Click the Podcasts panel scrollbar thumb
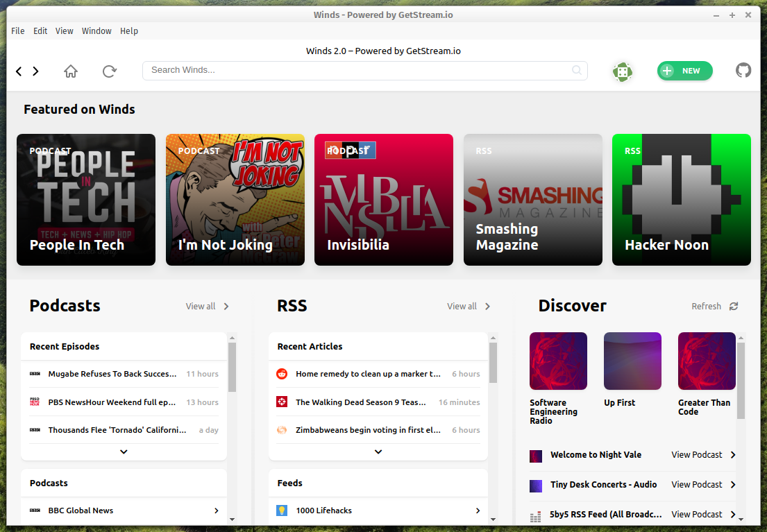This screenshot has width=767, height=532. click(232, 367)
